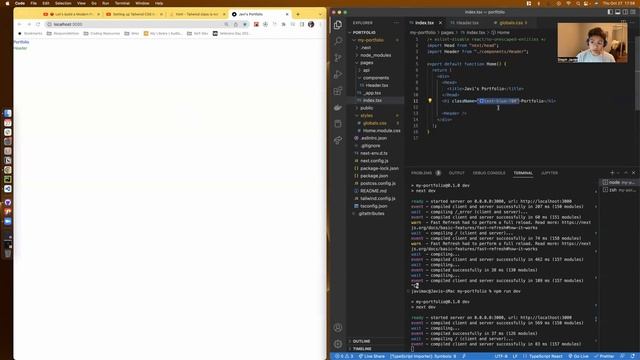This screenshot has width=640, height=360.
Task: Open the Manage gear in VS Code
Action: pyautogui.click(x=338, y=344)
